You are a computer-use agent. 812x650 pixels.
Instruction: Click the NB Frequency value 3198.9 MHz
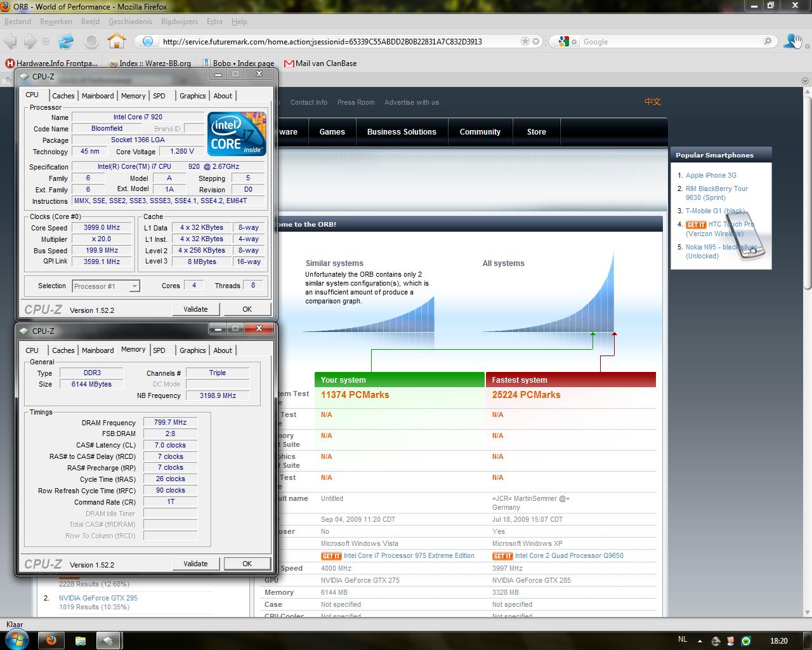[x=218, y=395]
